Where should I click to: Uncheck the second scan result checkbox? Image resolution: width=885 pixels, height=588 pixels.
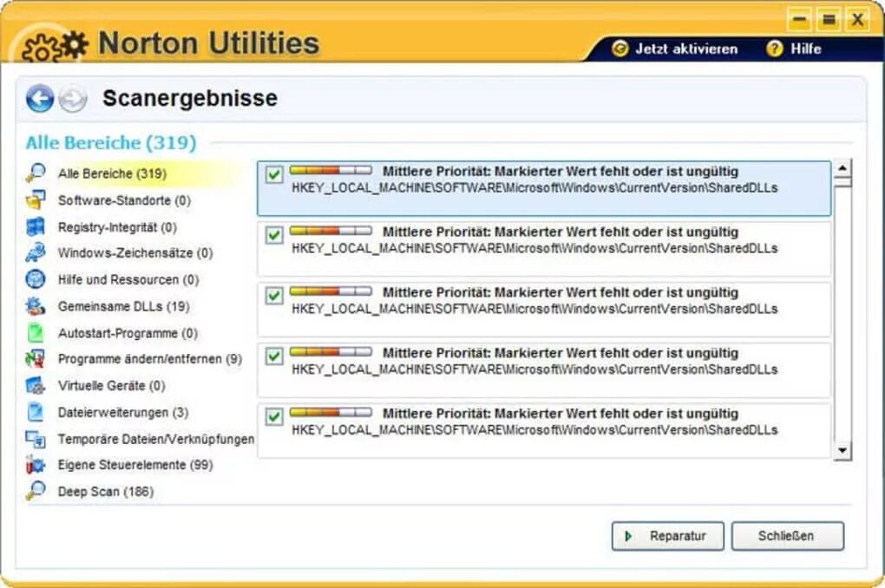coord(274,235)
